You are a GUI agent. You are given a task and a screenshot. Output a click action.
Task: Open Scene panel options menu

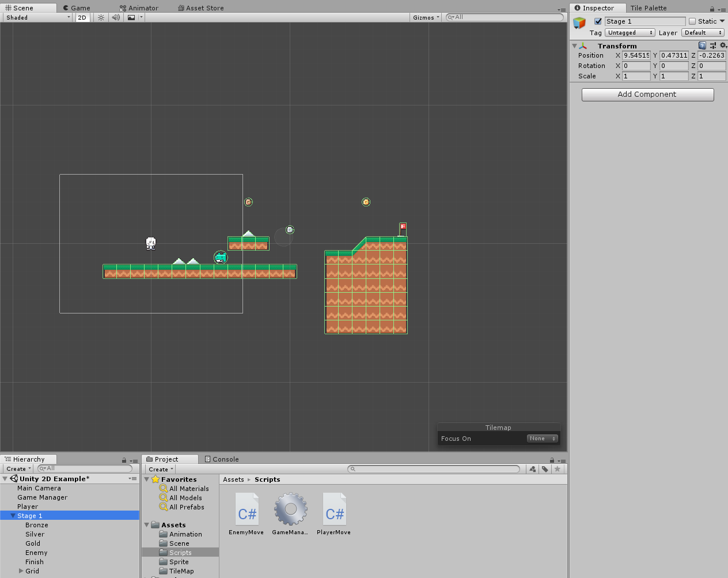click(x=562, y=9)
